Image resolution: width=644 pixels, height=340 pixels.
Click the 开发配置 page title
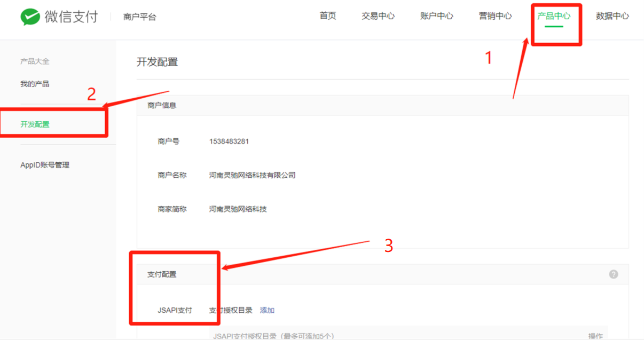(157, 62)
